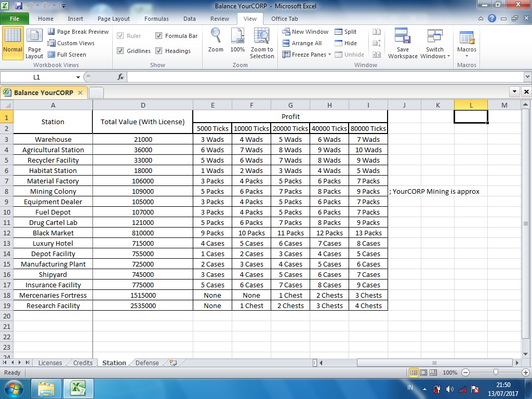
Task: Switch to Full Screen view
Action: click(x=67, y=54)
